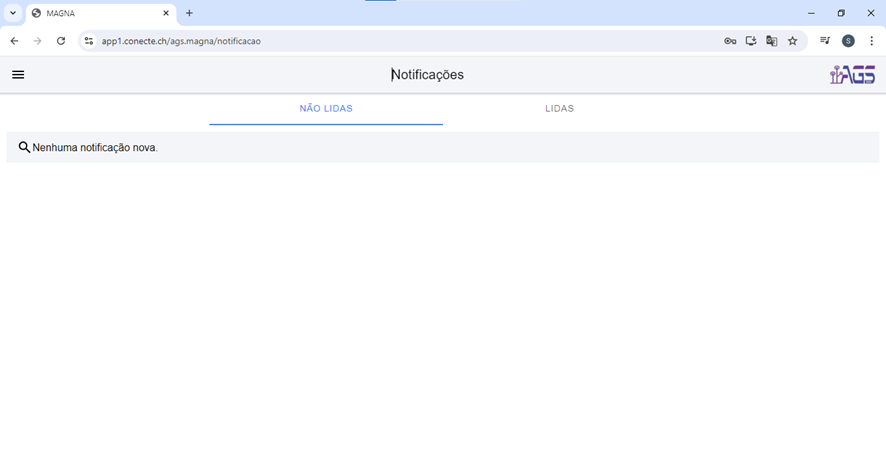Open the hamburger navigation menu
Image resolution: width=886 pixels, height=469 pixels.
(18, 75)
